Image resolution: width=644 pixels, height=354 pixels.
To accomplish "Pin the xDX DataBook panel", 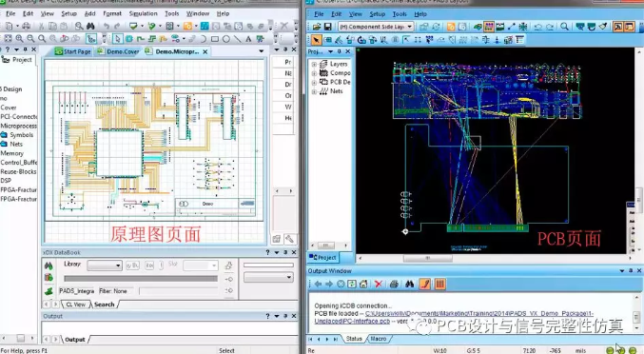I will point(285,252).
